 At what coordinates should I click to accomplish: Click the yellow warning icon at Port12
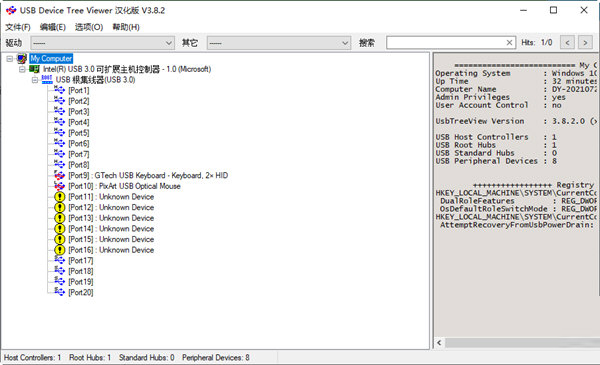[x=59, y=207]
